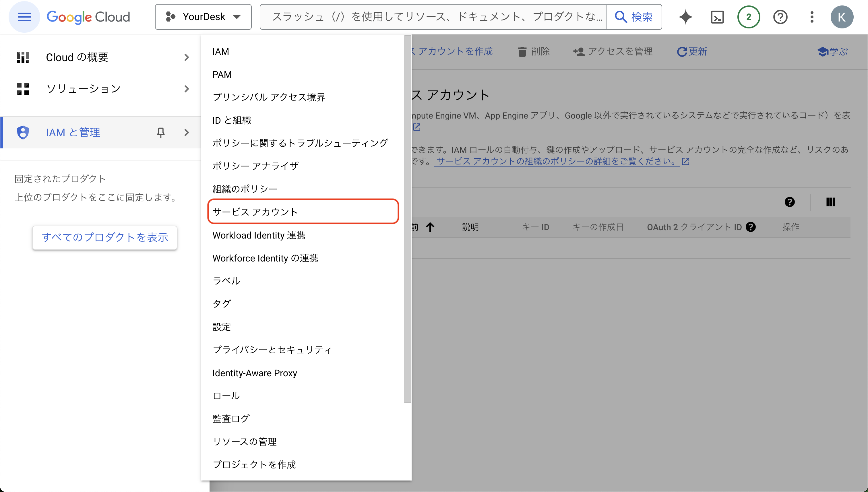Screen dimensions: 868x492
Task: Click the IAM と管理 navigation label
Action: click(73, 132)
